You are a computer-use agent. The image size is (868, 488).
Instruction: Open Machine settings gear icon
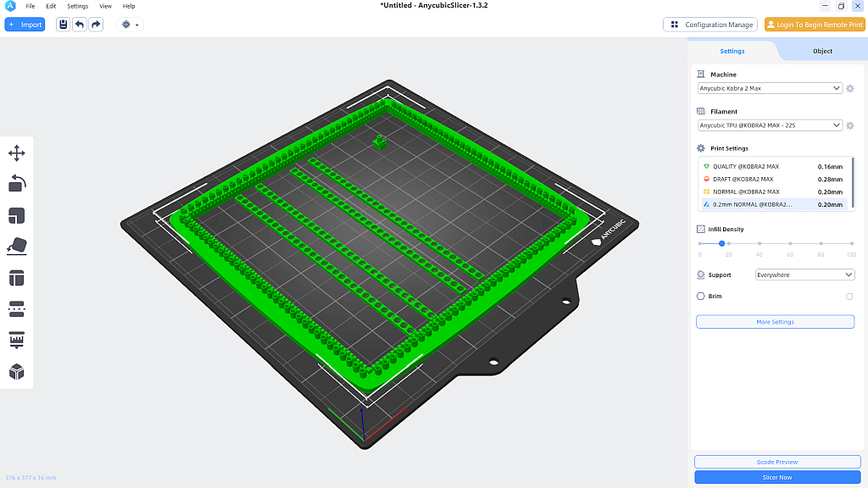tap(850, 88)
